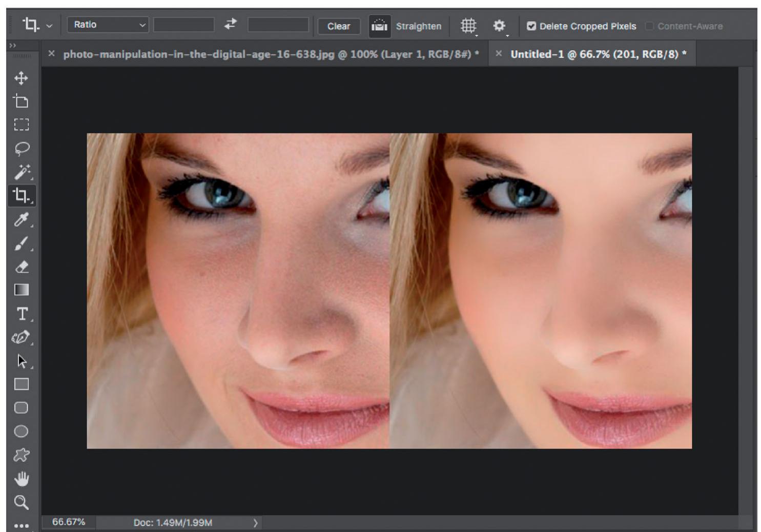The width and height of the screenshot is (761, 532).
Task: Select the Eyedropper tool
Action: coord(22,219)
